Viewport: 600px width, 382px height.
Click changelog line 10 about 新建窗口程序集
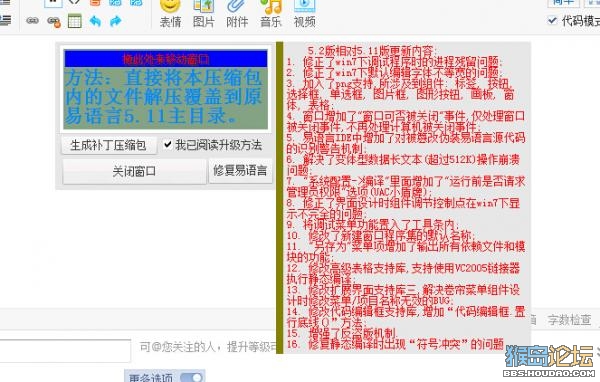pyautogui.click(x=381, y=235)
